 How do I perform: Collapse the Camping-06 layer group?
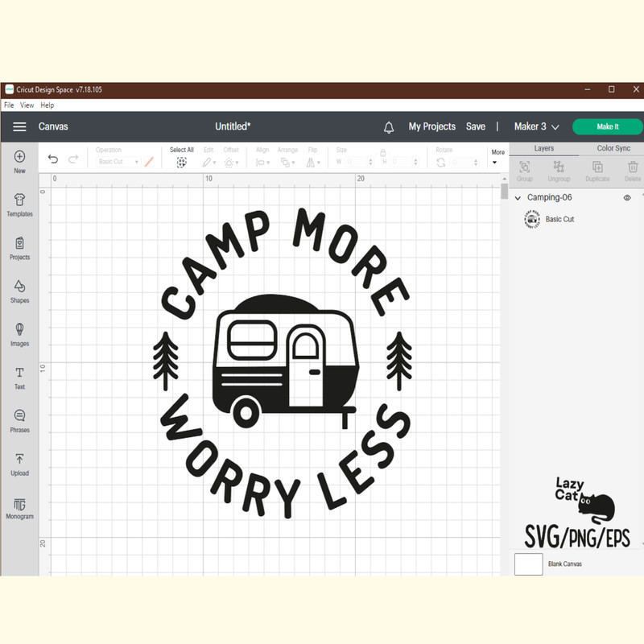click(518, 198)
